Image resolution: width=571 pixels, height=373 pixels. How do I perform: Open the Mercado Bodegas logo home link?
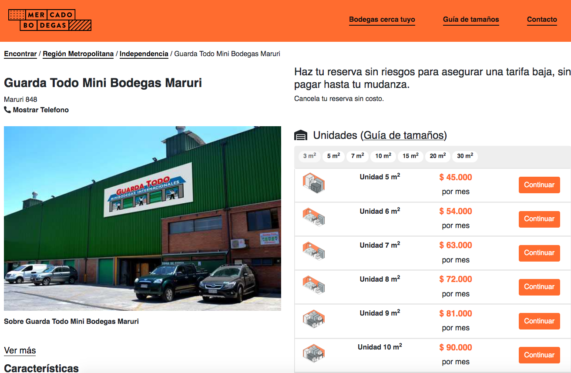tap(50, 20)
